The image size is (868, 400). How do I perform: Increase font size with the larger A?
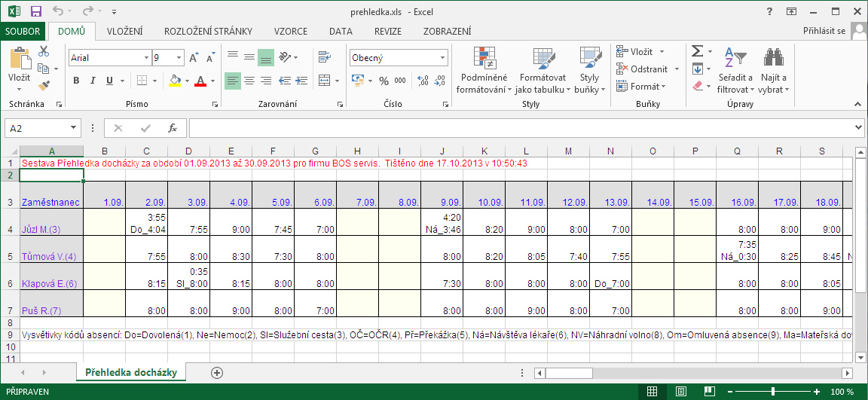point(193,57)
